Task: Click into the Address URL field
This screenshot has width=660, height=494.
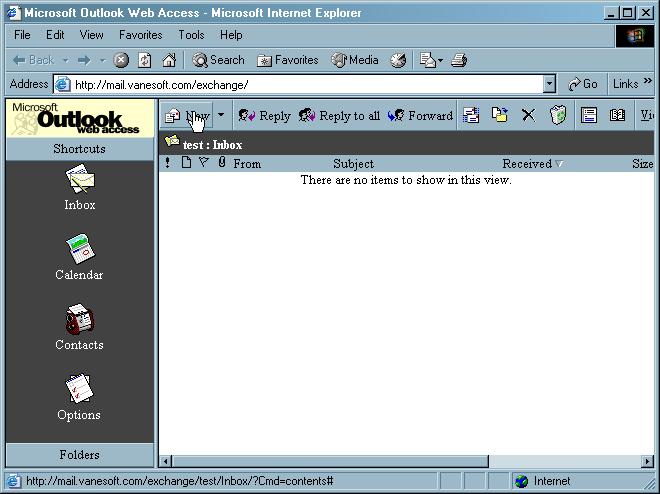Action: click(x=299, y=85)
